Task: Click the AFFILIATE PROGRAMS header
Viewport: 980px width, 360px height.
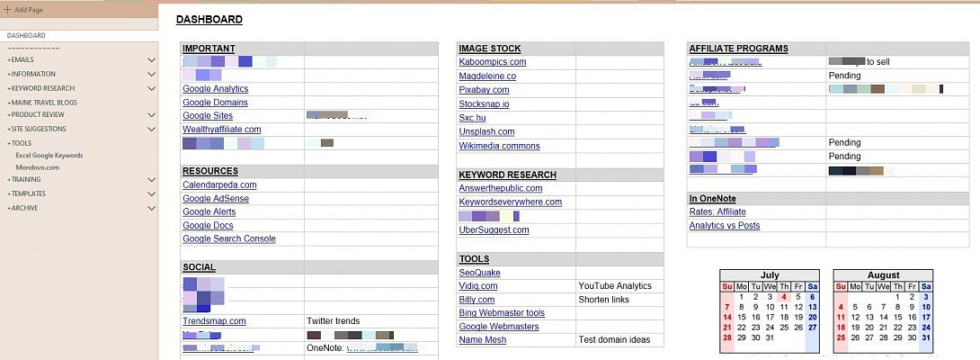Action: pyautogui.click(x=739, y=49)
